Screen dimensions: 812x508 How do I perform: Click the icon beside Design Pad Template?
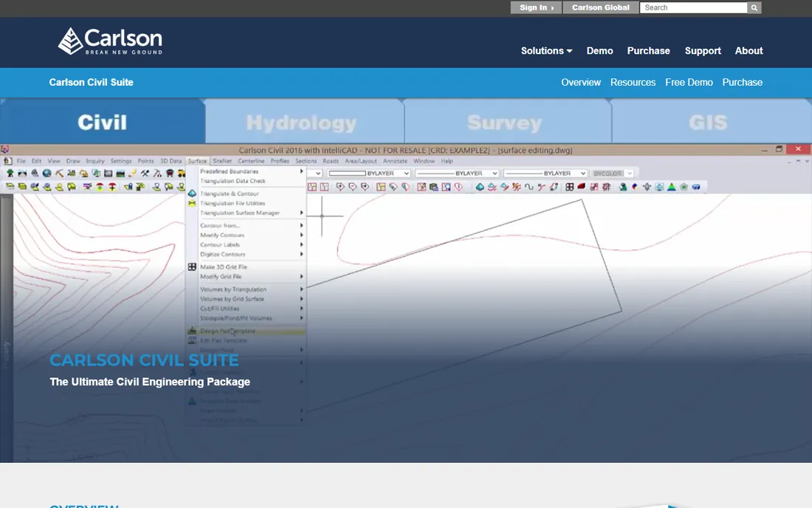[192, 330]
